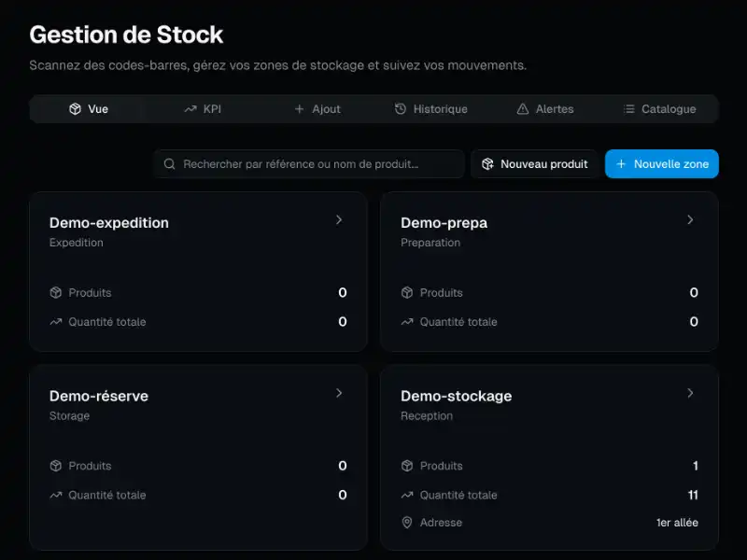Expand the Demo-réserve zone chevron

tap(339, 393)
